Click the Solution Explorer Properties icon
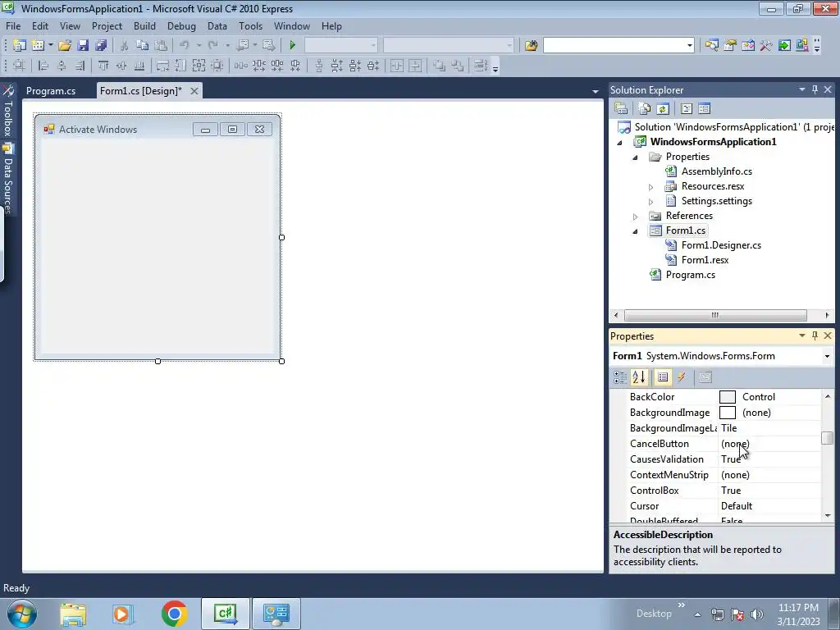 [621, 109]
